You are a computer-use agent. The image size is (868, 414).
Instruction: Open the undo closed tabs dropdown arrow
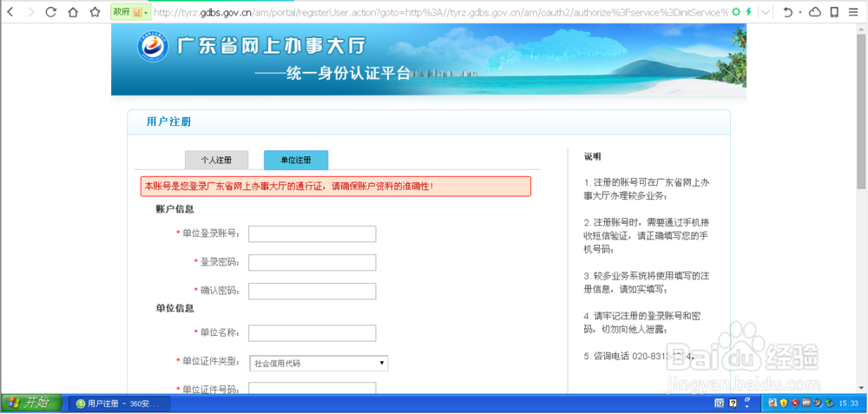pyautogui.click(x=800, y=12)
